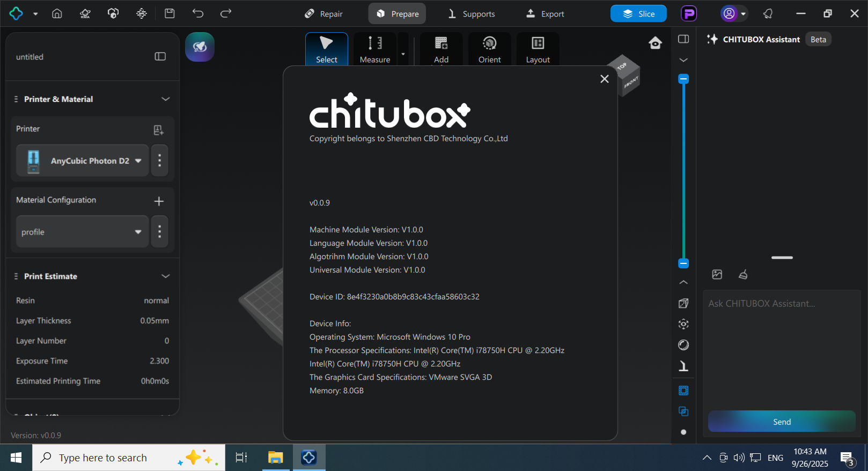
Task: Click the focus target icon in right toolbar
Action: 683,324
